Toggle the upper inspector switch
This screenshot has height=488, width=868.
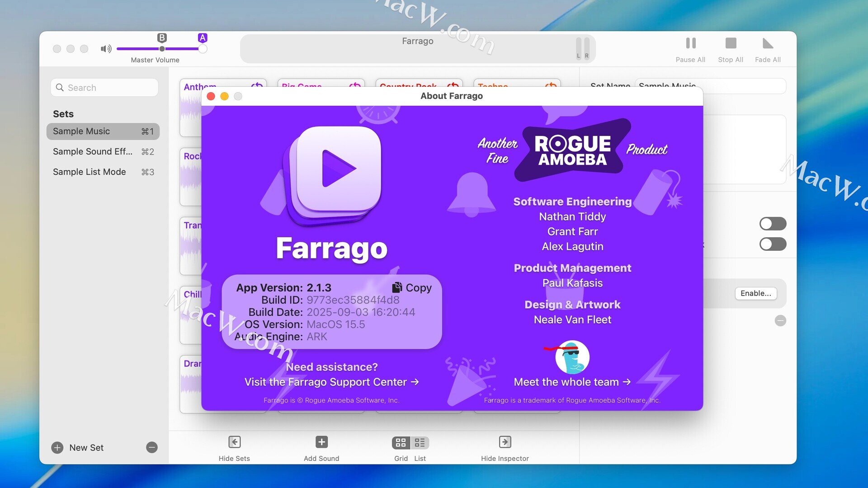point(773,224)
